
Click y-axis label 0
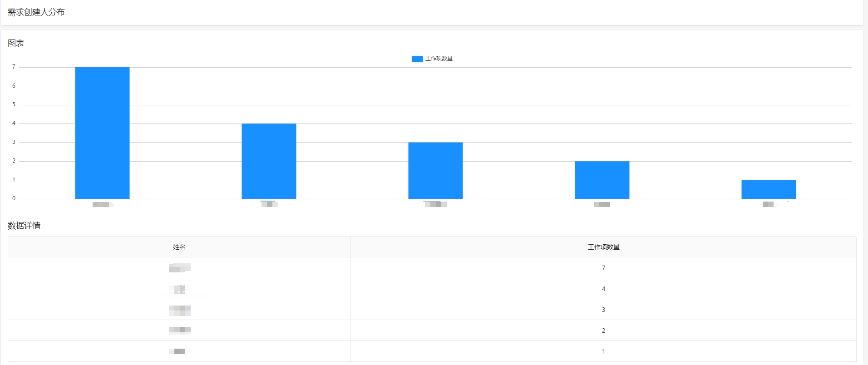click(x=14, y=198)
